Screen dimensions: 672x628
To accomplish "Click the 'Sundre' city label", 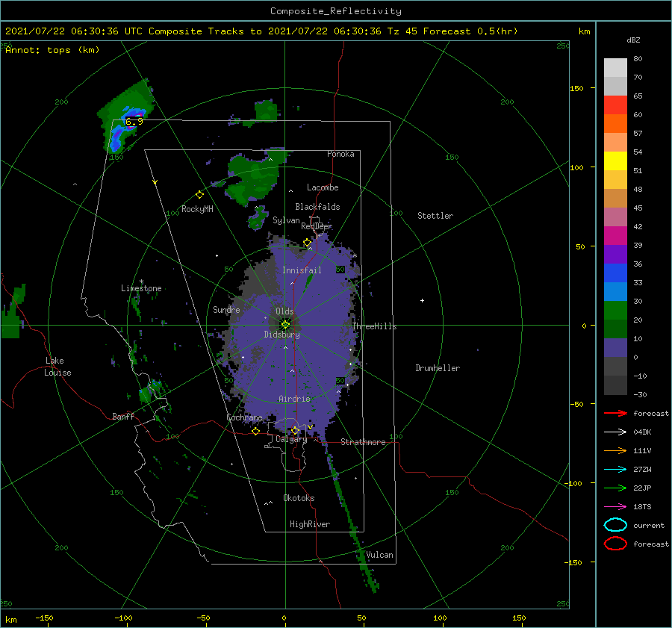I will (x=226, y=309).
